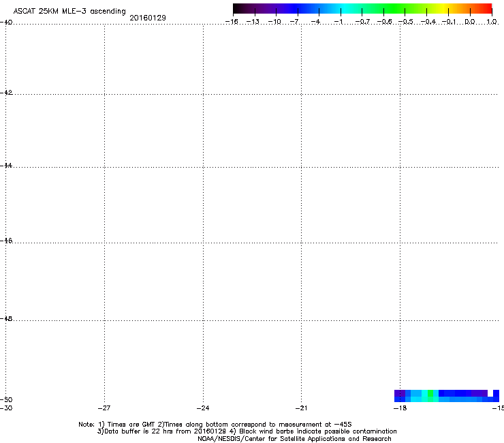Click the -21 longitude axis label
This screenshot has height=443, width=504.
pyautogui.click(x=302, y=408)
